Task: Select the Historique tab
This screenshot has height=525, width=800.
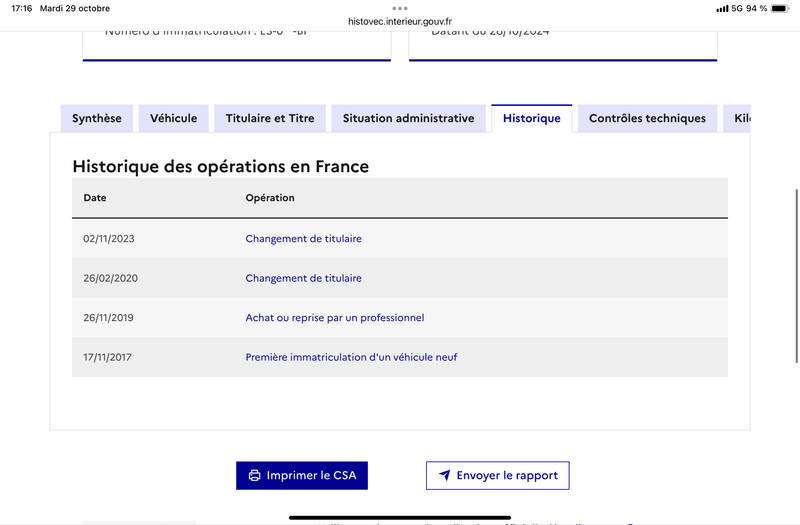Action: click(x=532, y=118)
